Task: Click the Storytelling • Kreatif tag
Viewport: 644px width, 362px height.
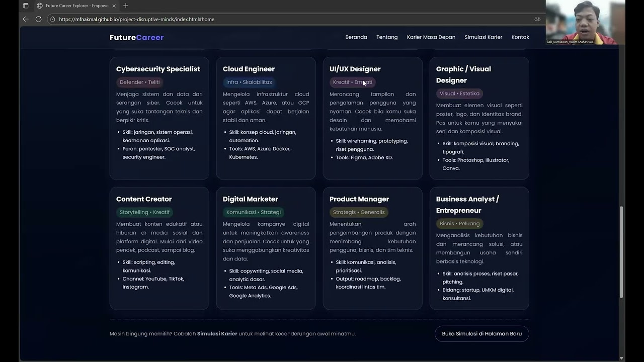Action: point(144,212)
